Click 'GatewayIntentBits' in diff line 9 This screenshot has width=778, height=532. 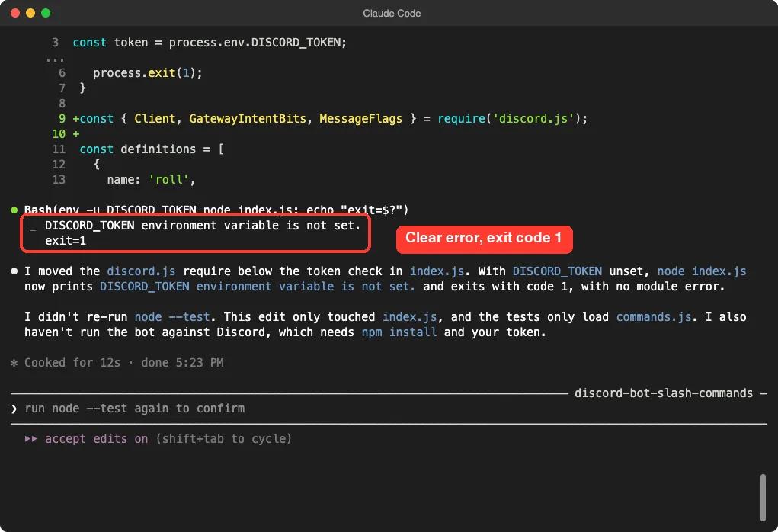click(248, 119)
